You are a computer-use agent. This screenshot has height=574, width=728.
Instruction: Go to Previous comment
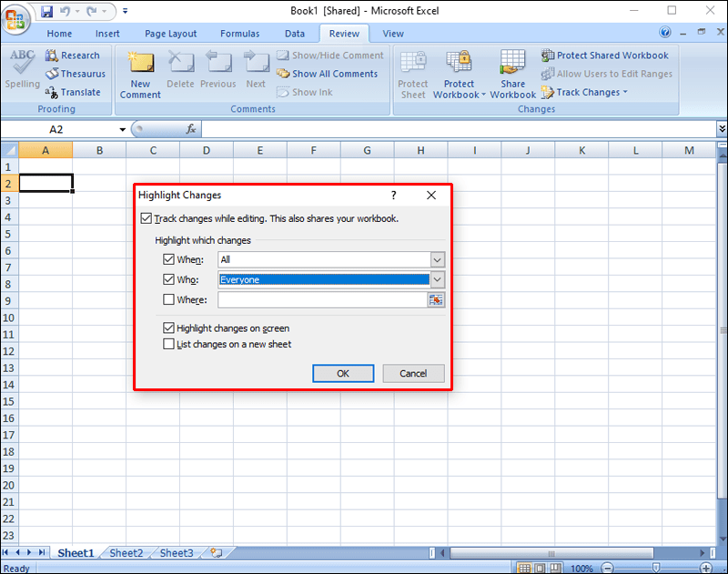[218, 70]
